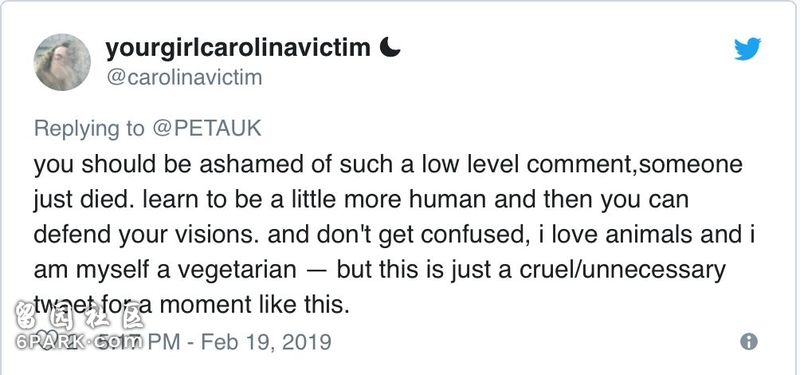Screen dimensions: 800x375
Task: Open the Feb 19, 2019 timestamp link
Action: [266, 341]
